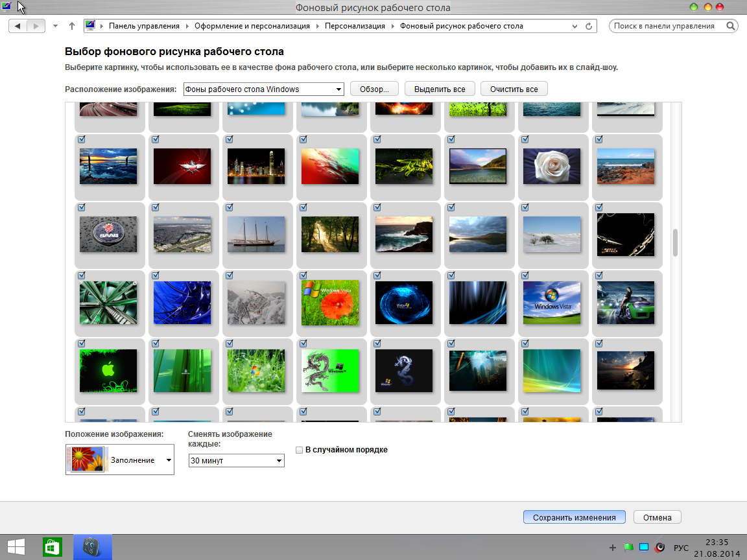Uncheck the white rose wallpaper checkbox

[525, 139]
